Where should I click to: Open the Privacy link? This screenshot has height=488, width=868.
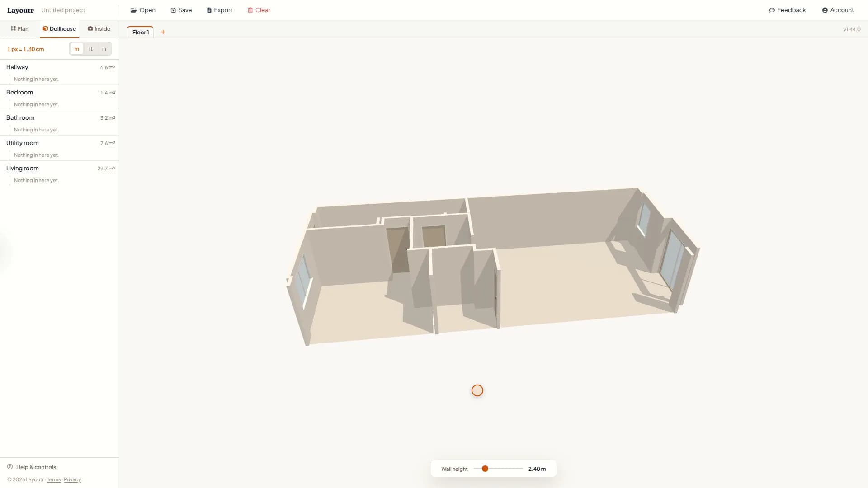72,479
